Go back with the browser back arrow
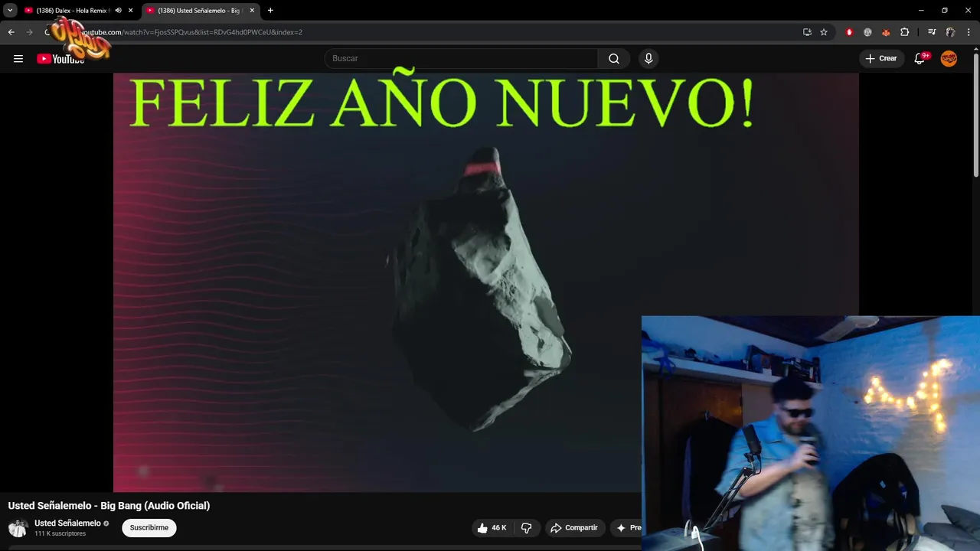 pyautogui.click(x=11, y=32)
